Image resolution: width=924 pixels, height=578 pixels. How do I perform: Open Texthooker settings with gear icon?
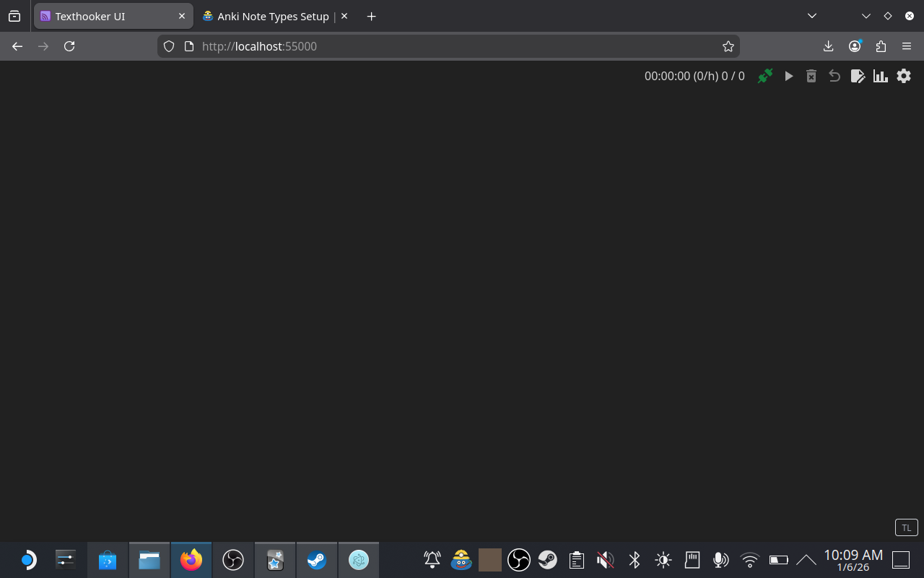903,76
